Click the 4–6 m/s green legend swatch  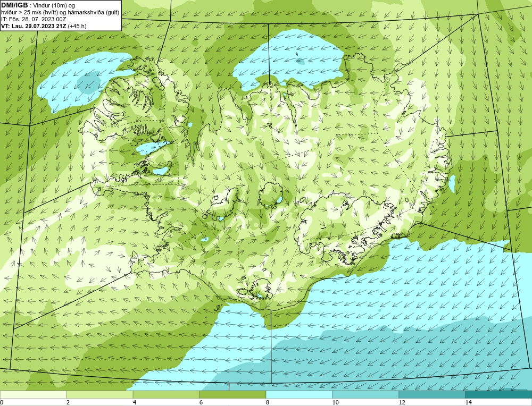tap(166, 394)
